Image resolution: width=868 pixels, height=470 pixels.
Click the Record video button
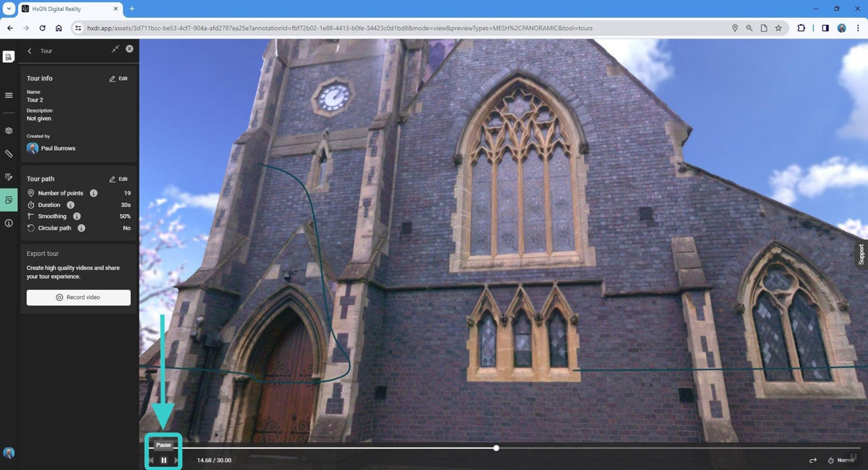coord(78,298)
